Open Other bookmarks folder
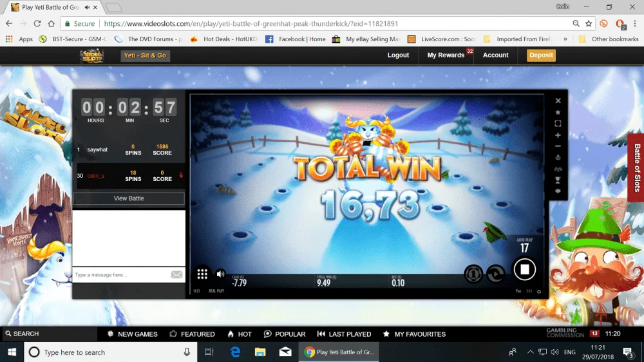The height and width of the screenshot is (362, 644). click(x=609, y=39)
